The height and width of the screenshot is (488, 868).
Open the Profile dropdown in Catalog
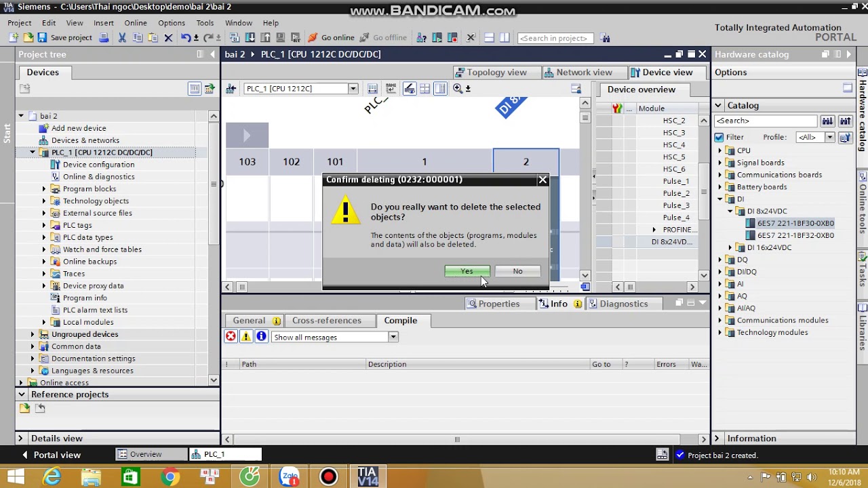click(829, 137)
